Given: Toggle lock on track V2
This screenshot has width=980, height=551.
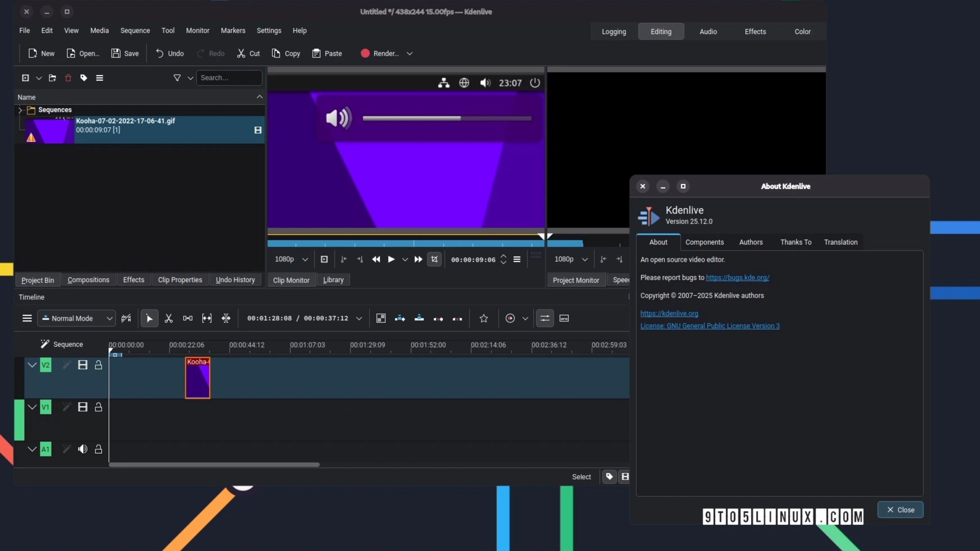Looking at the screenshot, I should point(98,365).
